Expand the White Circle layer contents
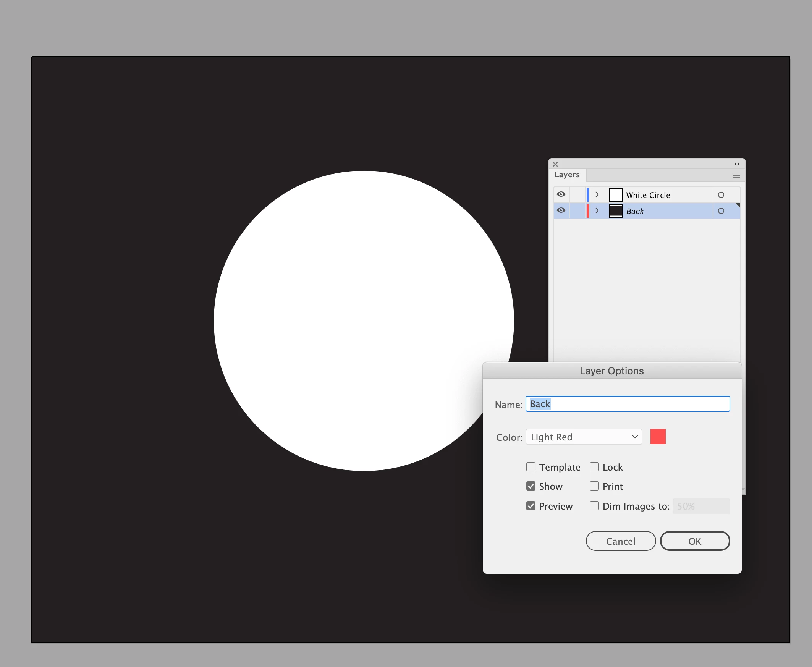Image resolution: width=812 pixels, height=667 pixels. pos(597,195)
